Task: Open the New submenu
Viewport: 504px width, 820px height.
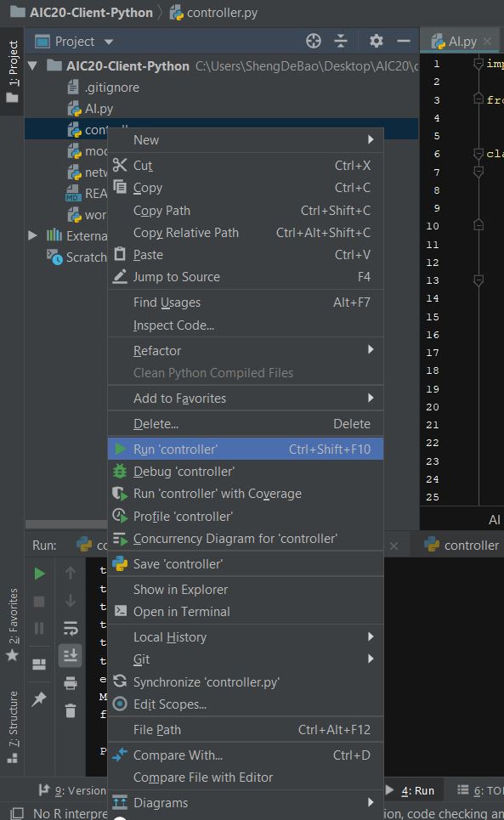Action: pyautogui.click(x=246, y=139)
